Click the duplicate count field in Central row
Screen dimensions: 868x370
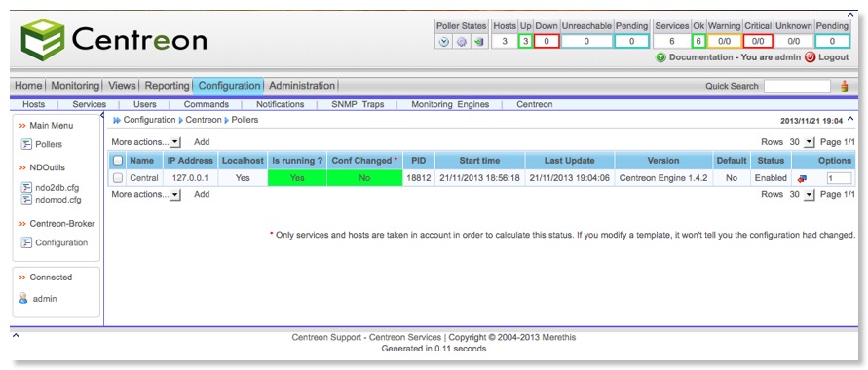[839, 178]
